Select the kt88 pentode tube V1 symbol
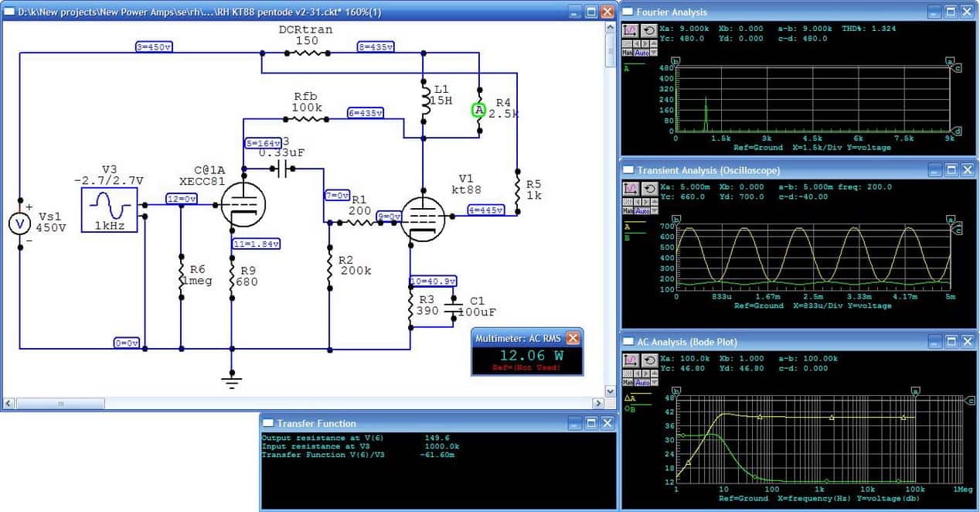This screenshot has height=512, width=980. point(424,219)
